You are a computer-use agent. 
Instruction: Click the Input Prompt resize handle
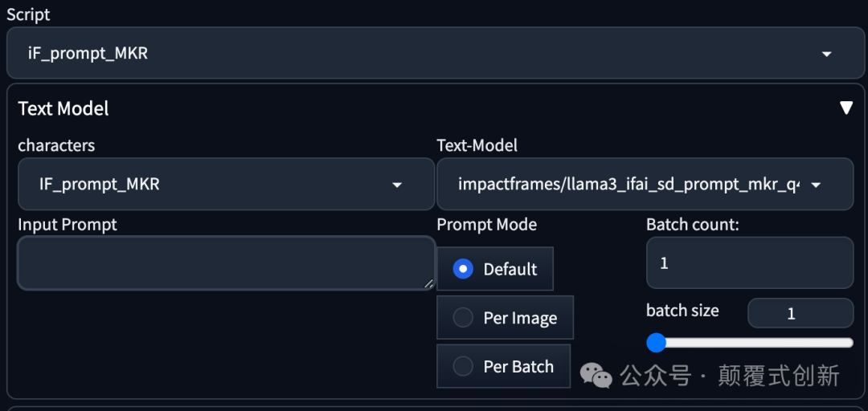[x=428, y=283]
